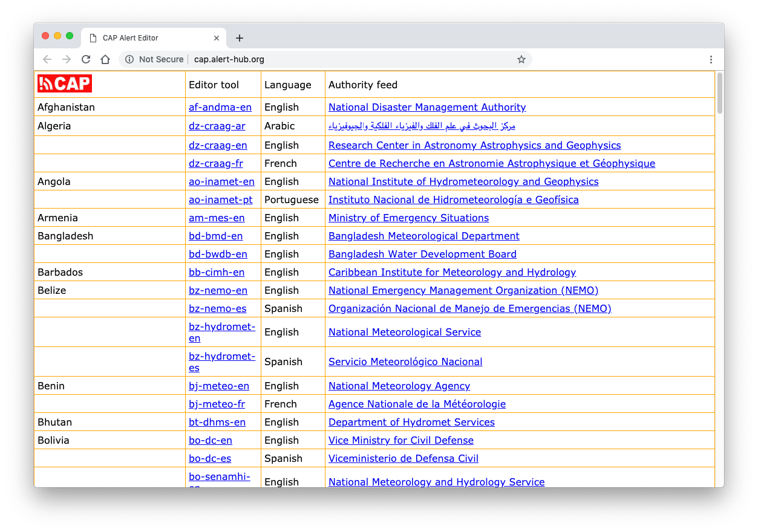Click the red CAP logo
The image size is (758, 532).
coord(65,83)
